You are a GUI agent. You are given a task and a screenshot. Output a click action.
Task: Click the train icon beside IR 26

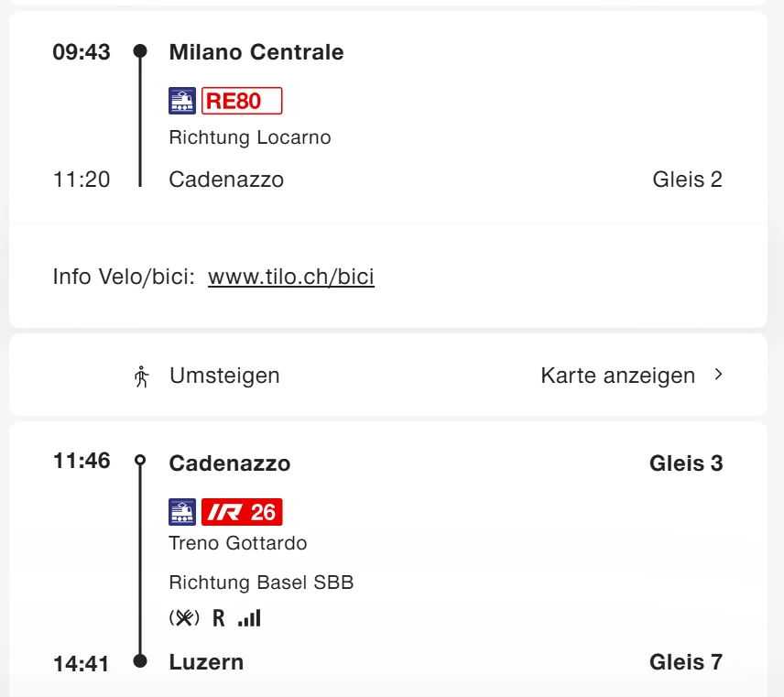click(182, 512)
